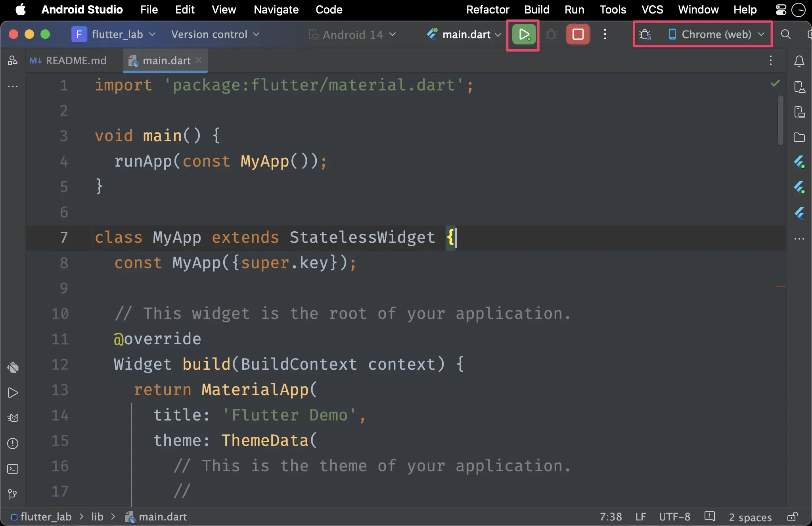Change file encoding UTF-8

[674, 517]
